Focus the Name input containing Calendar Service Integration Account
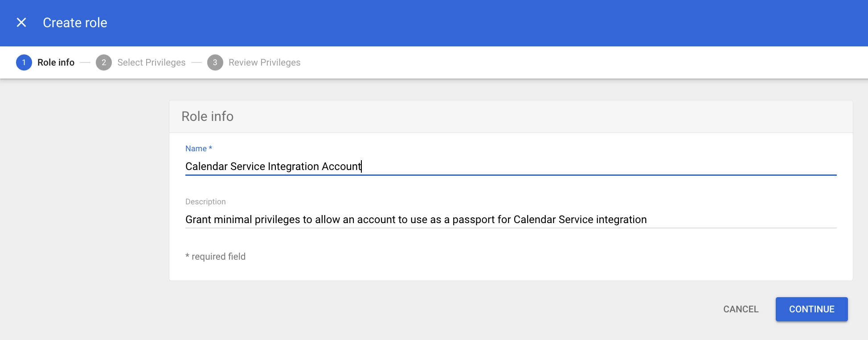This screenshot has width=868, height=340. tap(511, 166)
